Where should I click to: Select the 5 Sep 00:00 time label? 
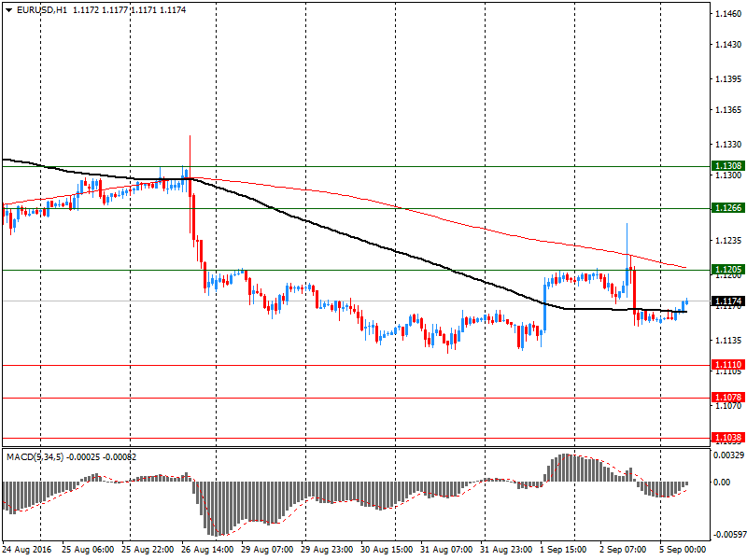pyautogui.click(x=683, y=550)
